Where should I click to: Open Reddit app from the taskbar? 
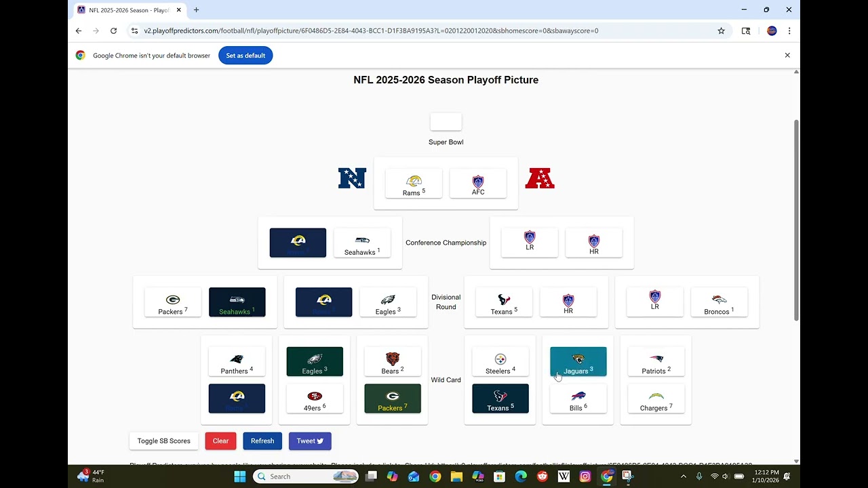point(542,476)
